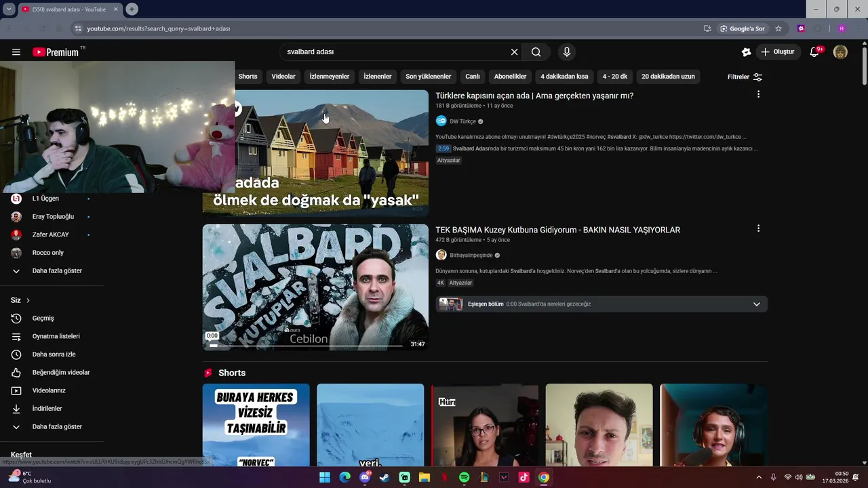Open Steam from the taskbar
This screenshot has height=488, width=868.
[x=384, y=477]
